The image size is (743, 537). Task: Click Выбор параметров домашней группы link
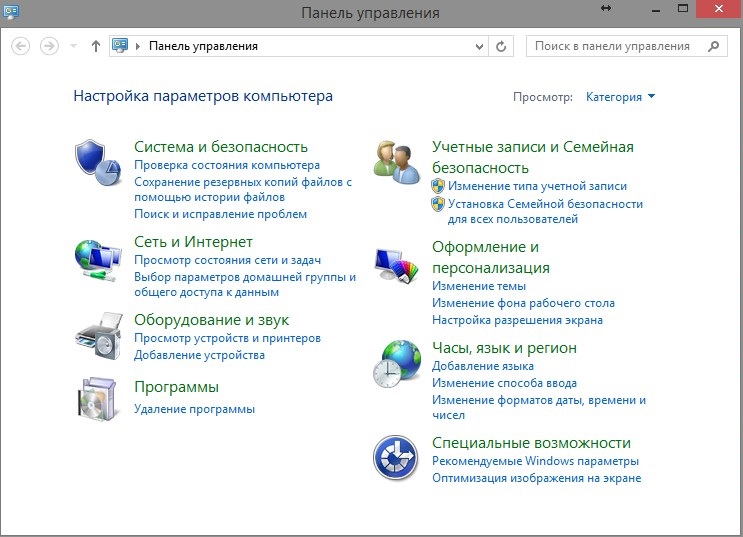(x=245, y=284)
